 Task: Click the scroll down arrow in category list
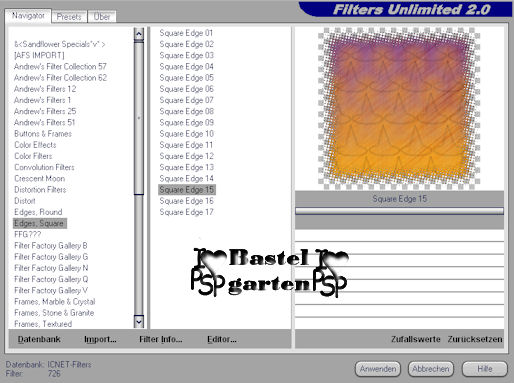pyautogui.click(x=139, y=322)
